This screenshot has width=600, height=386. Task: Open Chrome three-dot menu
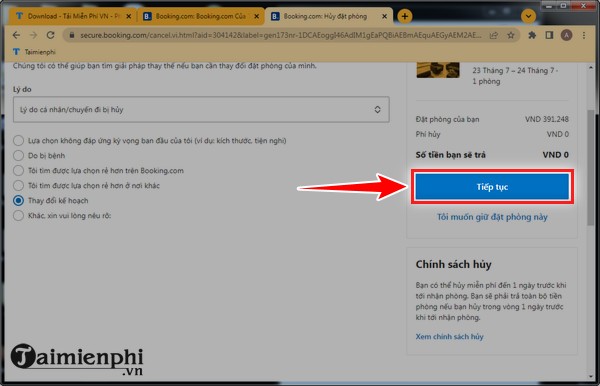(584, 35)
